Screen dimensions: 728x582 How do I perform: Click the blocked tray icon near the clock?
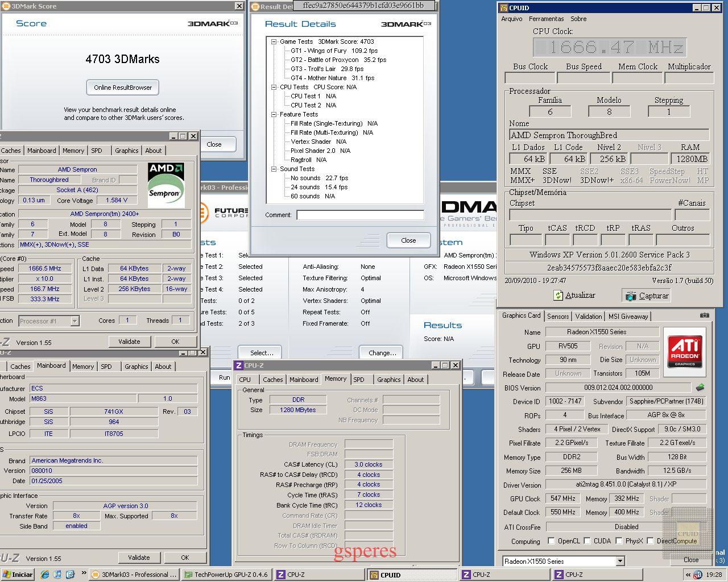point(698,575)
